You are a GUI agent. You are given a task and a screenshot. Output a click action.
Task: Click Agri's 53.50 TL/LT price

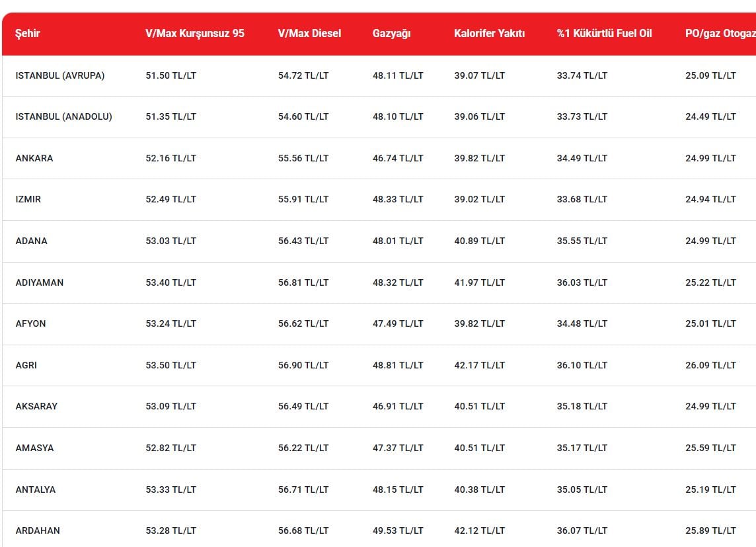(170, 365)
